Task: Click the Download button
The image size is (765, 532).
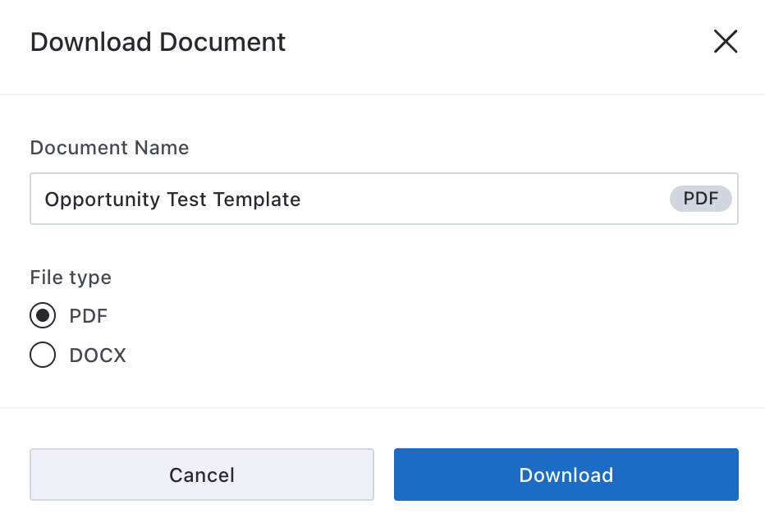Action: (566, 475)
